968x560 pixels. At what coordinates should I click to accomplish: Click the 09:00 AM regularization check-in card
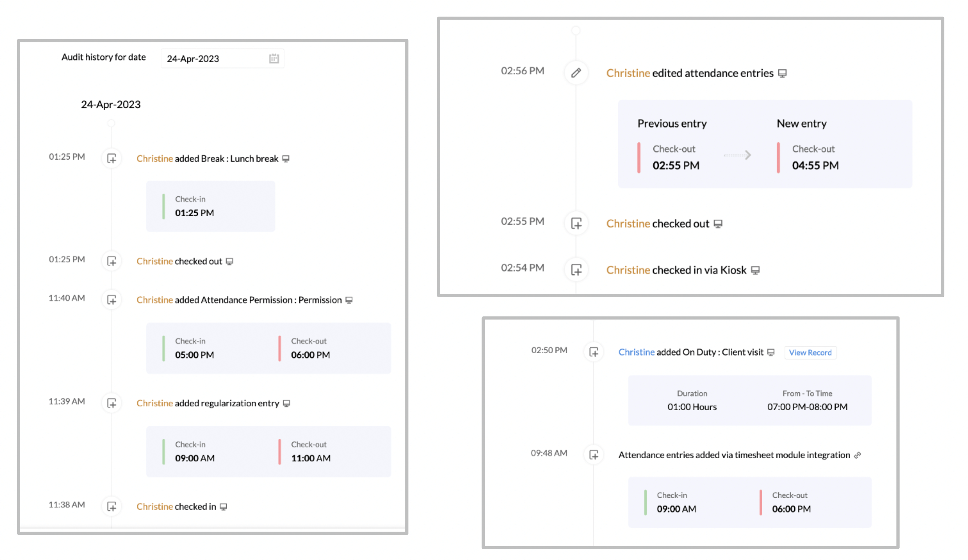194,451
